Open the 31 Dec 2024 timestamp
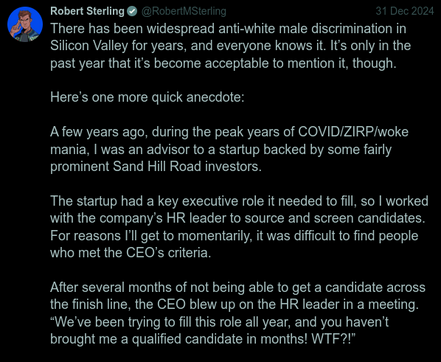Screen dimensions: 441x362 point(405,11)
